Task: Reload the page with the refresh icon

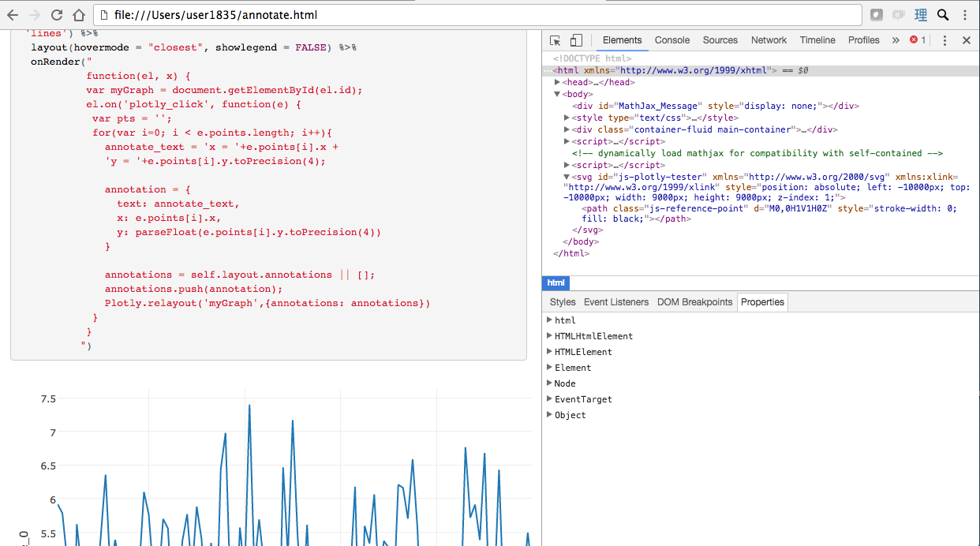Action: (57, 15)
